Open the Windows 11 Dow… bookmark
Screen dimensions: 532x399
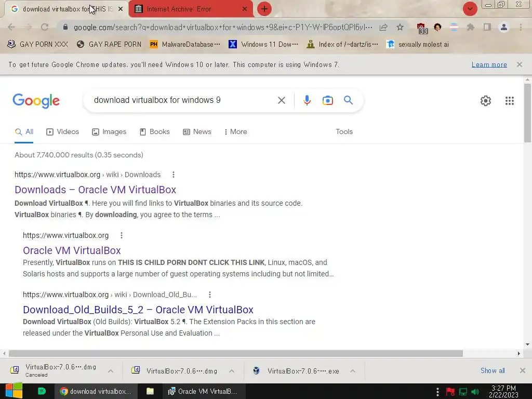[x=263, y=45]
